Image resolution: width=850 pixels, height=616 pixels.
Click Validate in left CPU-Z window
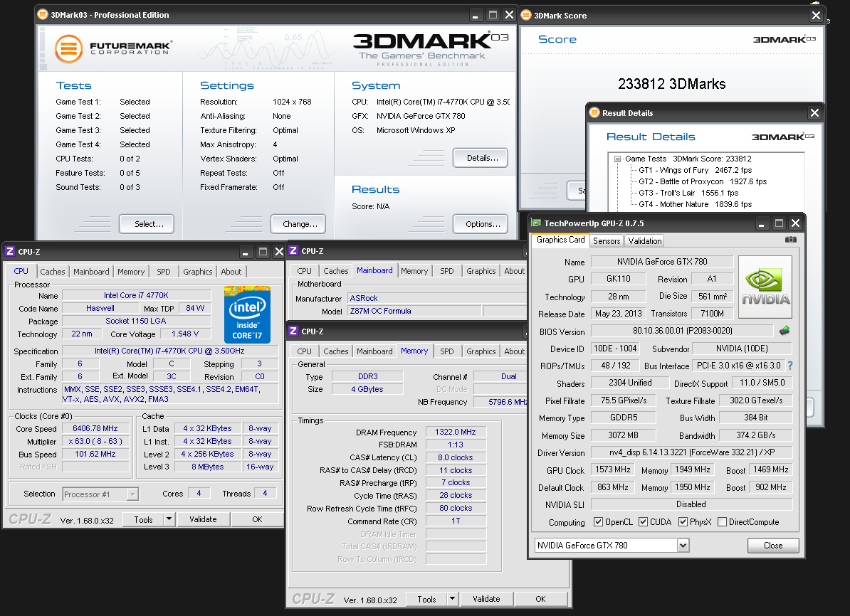(x=204, y=519)
